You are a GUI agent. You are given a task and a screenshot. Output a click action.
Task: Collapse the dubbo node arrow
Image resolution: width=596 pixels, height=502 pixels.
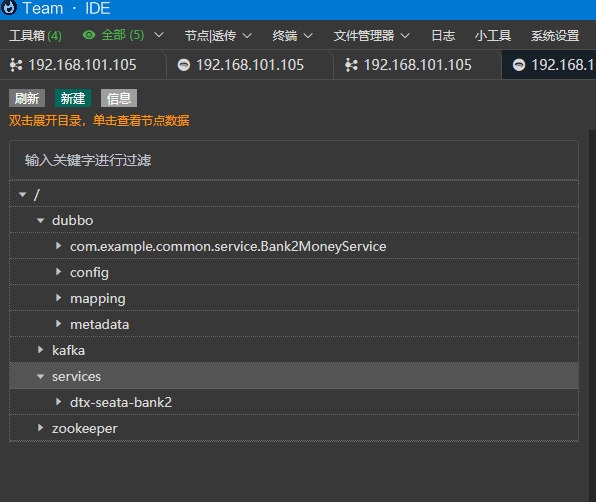(40, 220)
